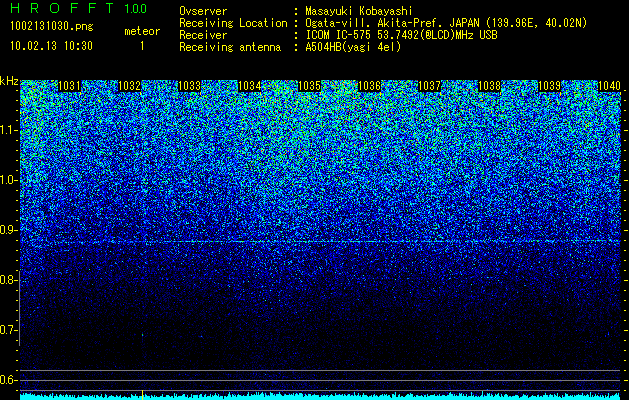This screenshot has width=629, height=400.
Task: Click the 1036 time marker
Action: (369, 86)
